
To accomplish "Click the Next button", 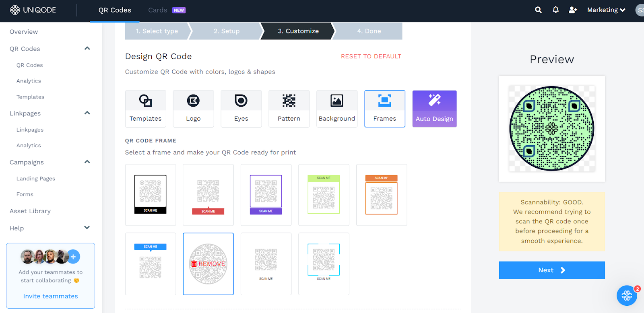I will [552, 270].
